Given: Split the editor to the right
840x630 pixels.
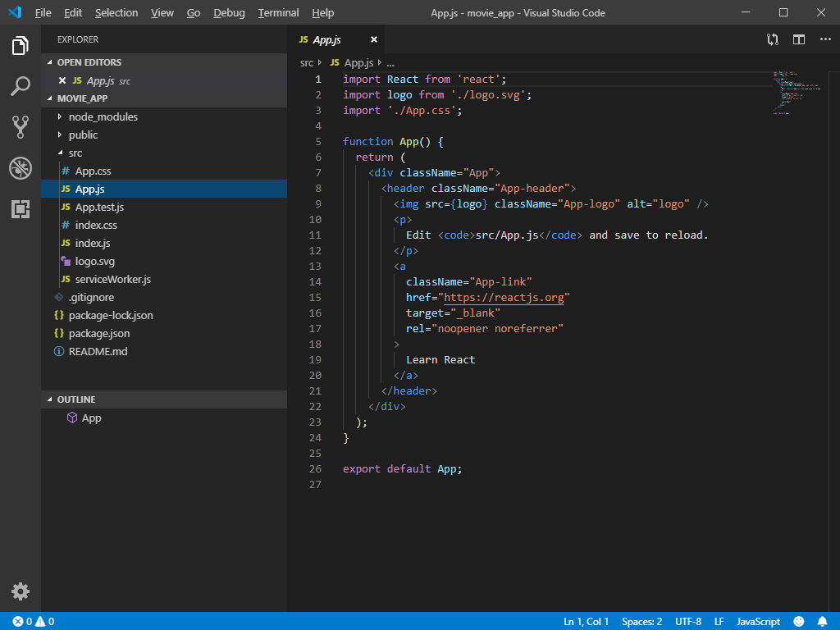Looking at the screenshot, I should point(799,39).
